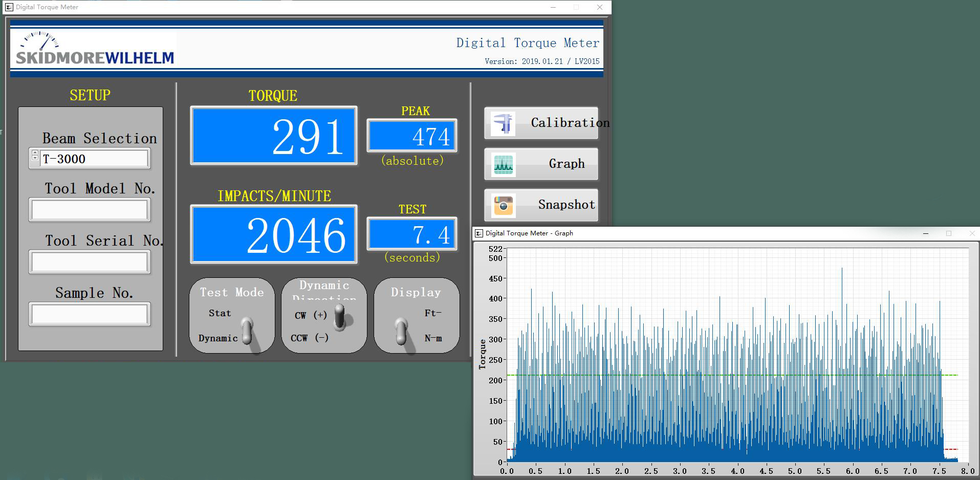This screenshot has height=480, width=980.
Task: Click the Beam Selection T-3000 field
Action: coord(94,159)
